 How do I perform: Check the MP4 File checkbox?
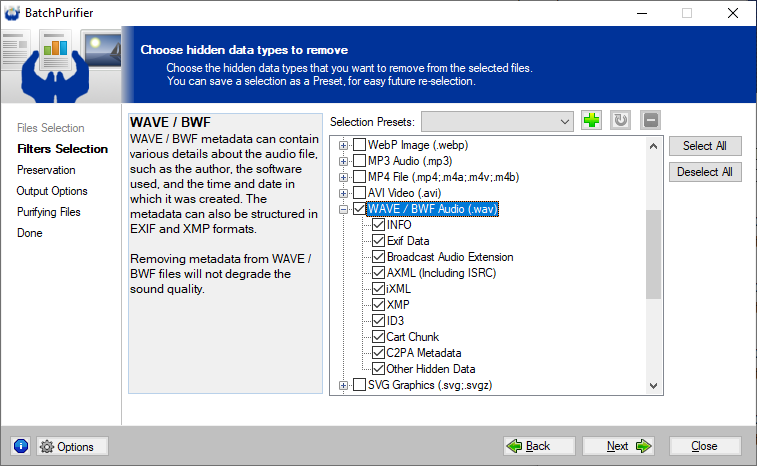click(x=360, y=177)
